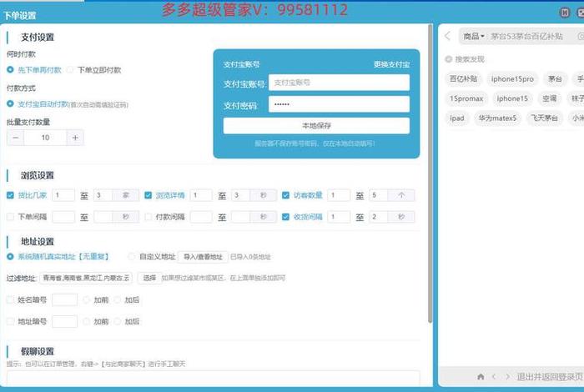Viewport: 584px width, 392px height.
Task: Click the 批量支付数量 value field
Action: 45,138
